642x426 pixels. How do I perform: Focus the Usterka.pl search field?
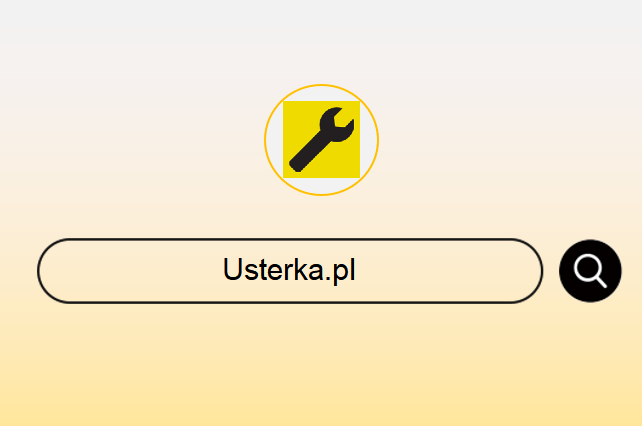coord(290,271)
